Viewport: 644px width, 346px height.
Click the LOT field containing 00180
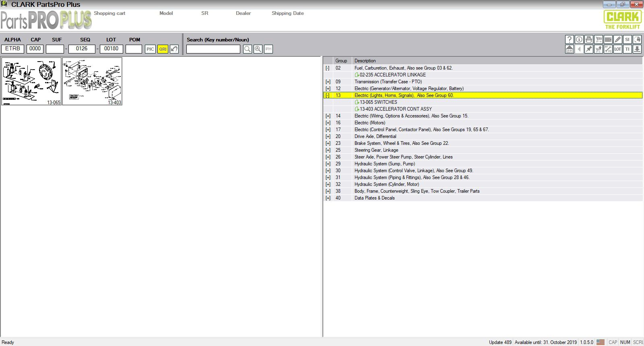[111, 49]
